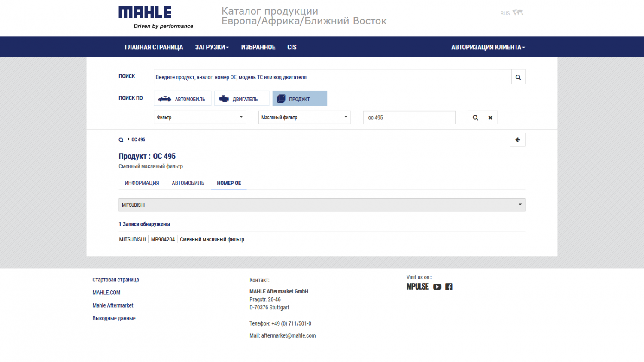644x362 pixels.
Task: Focus the main search input field
Action: click(332, 77)
